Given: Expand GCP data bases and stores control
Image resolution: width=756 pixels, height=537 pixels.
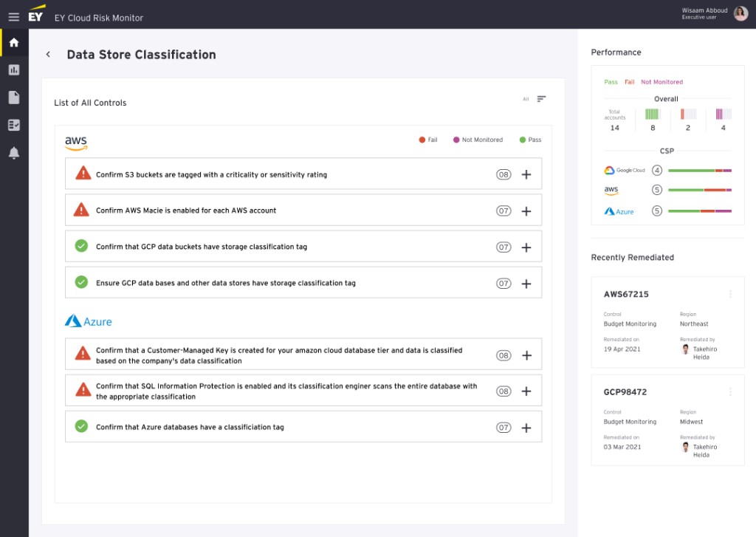Looking at the screenshot, I should [526, 284].
